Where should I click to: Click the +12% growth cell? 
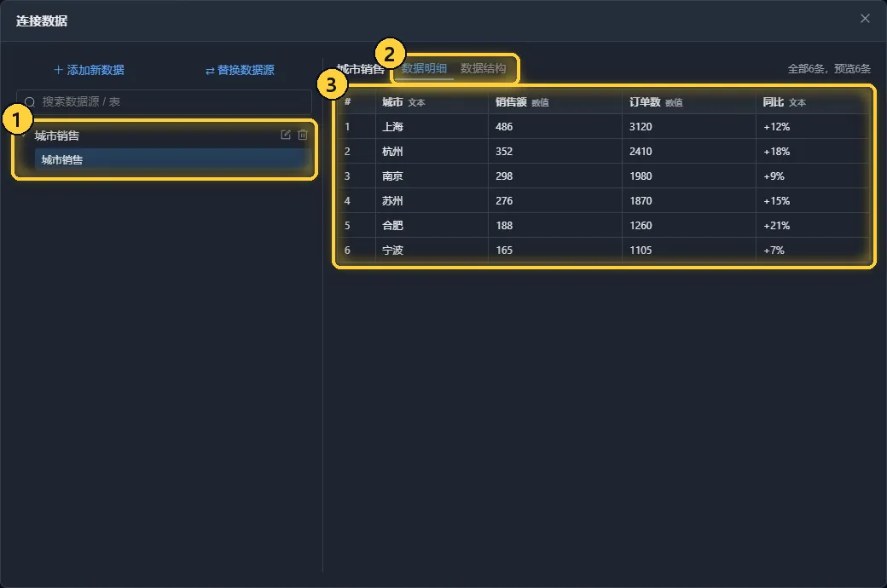(x=812, y=127)
